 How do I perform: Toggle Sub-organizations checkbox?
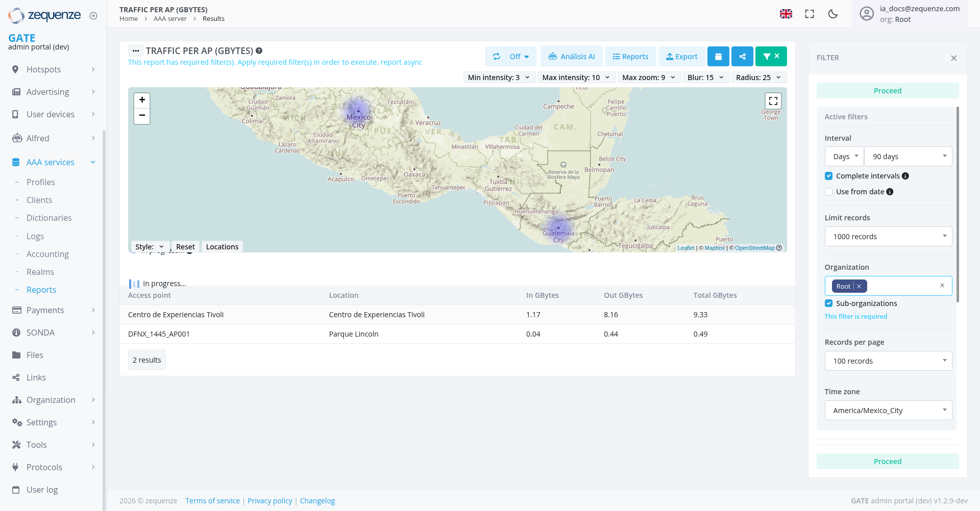coord(828,303)
